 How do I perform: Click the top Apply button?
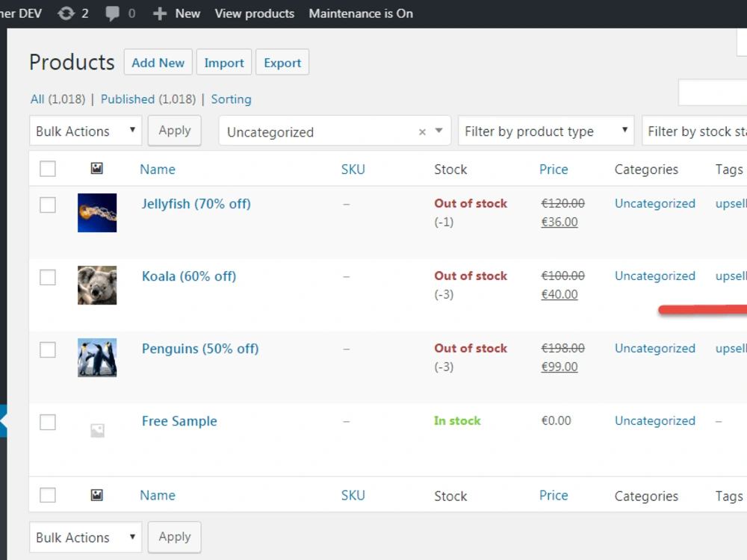click(x=174, y=131)
